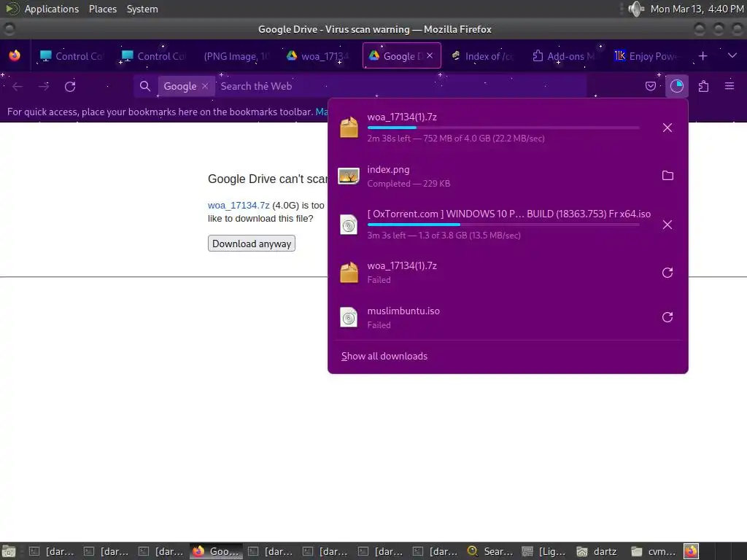Show desktop using bottom-left panel icon
This screenshot has height=560, width=747.
(x=9, y=551)
